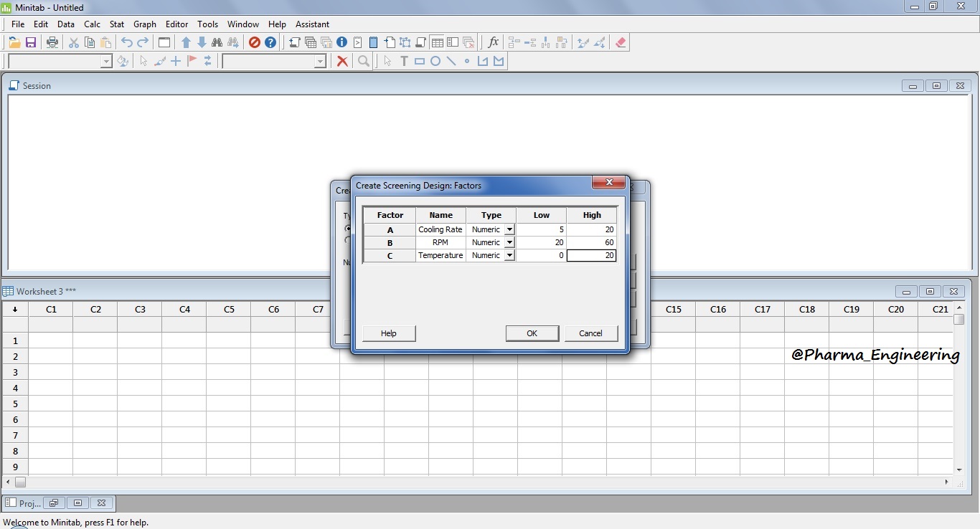
Task: Open the Calculator with the fx icon
Action: click(x=493, y=42)
